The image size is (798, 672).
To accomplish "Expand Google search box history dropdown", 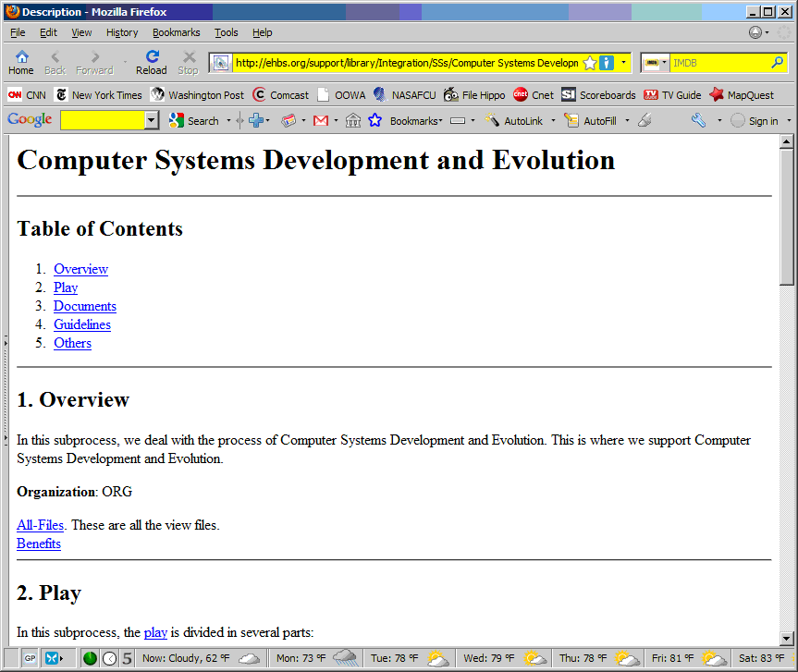I will pyautogui.click(x=151, y=120).
